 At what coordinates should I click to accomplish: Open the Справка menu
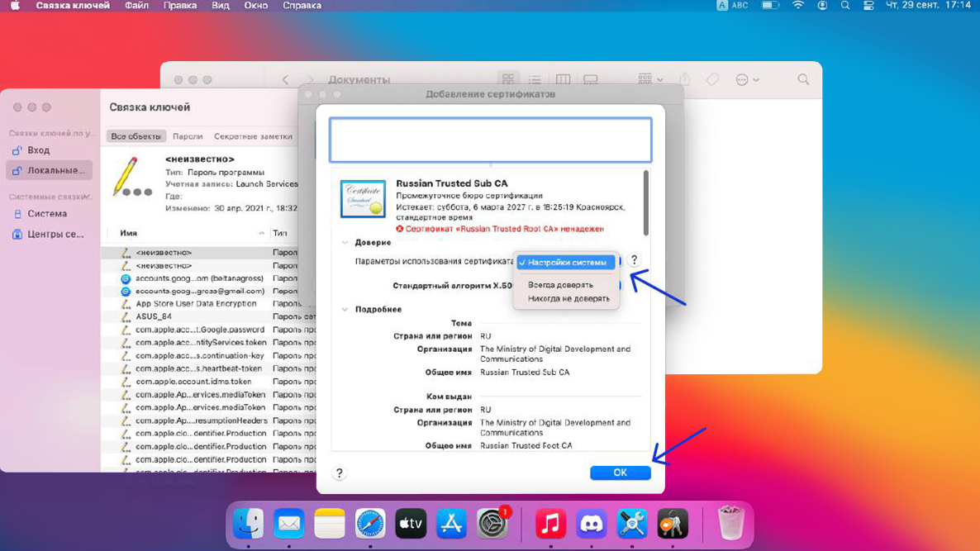tap(302, 5)
